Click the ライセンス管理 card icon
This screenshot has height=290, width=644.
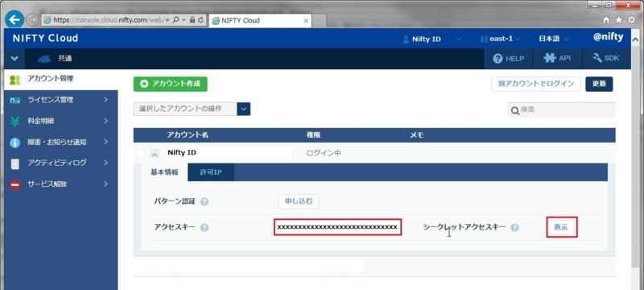[x=15, y=101]
